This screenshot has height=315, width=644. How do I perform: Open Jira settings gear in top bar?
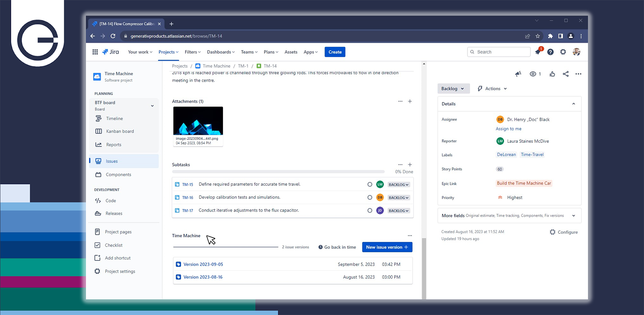click(x=563, y=52)
